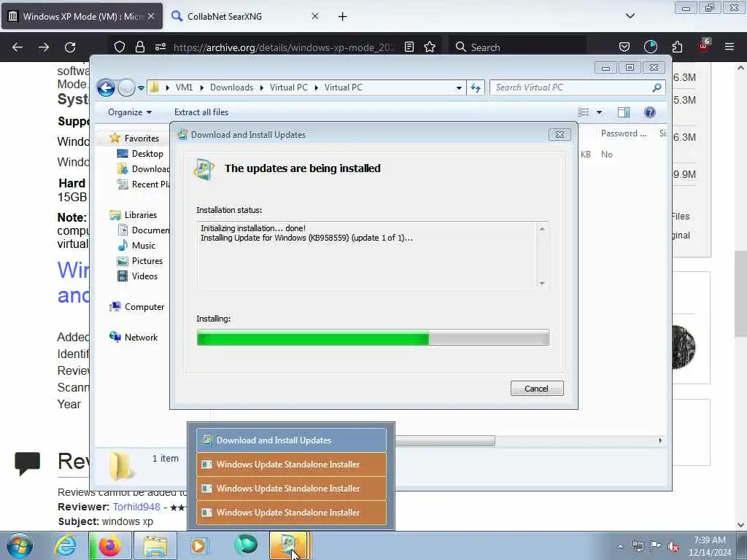Click the padlock site security icon
747x560 pixels.
[139, 47]
